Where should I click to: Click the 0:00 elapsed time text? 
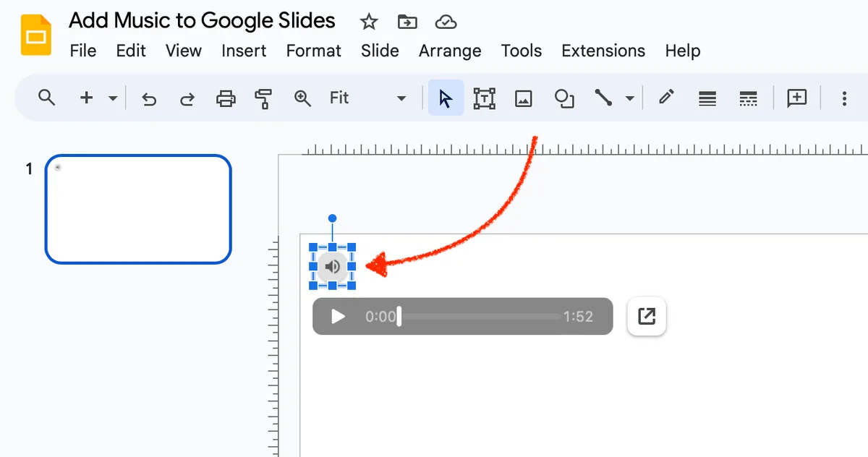pyautogui.click(x=380, y=317)
